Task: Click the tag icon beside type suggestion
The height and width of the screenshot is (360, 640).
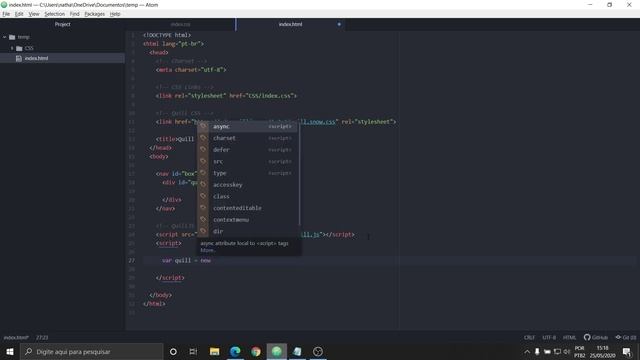Action: pos(203,173)
